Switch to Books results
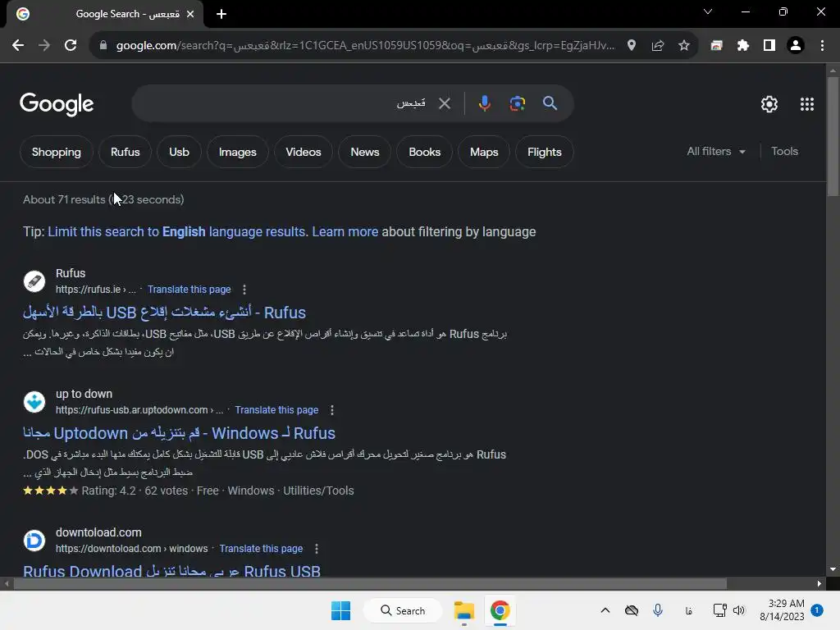Viewport: 840px width, 630px height. [x=424, y=152]
